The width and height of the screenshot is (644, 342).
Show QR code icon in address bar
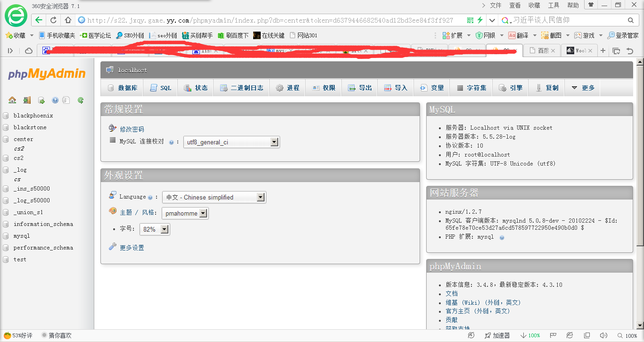(x=470, y=20)
